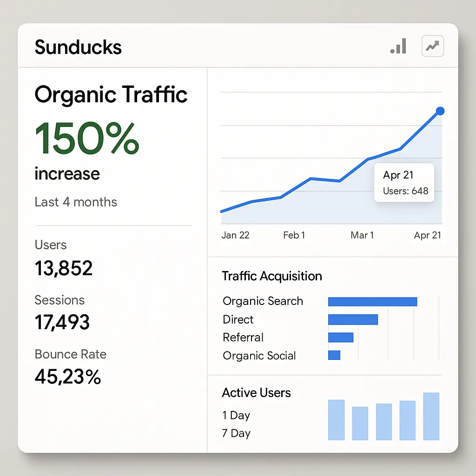
Task: Click the Sessions value 17,493
Action: (x=62, y=322)
